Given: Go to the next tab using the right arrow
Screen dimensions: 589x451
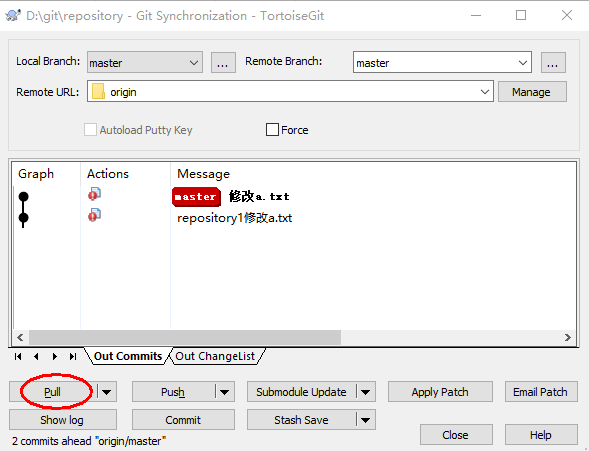Looking at the screenshot, I should 55,356.
